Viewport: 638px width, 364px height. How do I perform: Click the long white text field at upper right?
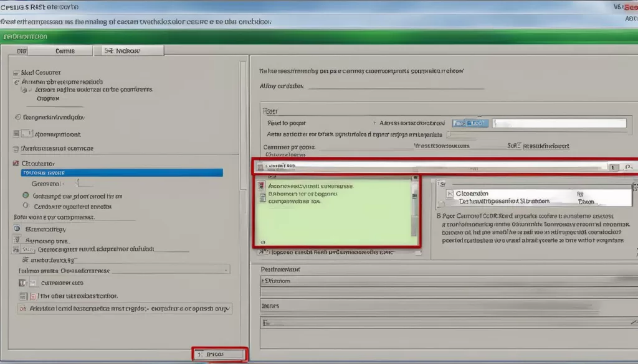559,123
